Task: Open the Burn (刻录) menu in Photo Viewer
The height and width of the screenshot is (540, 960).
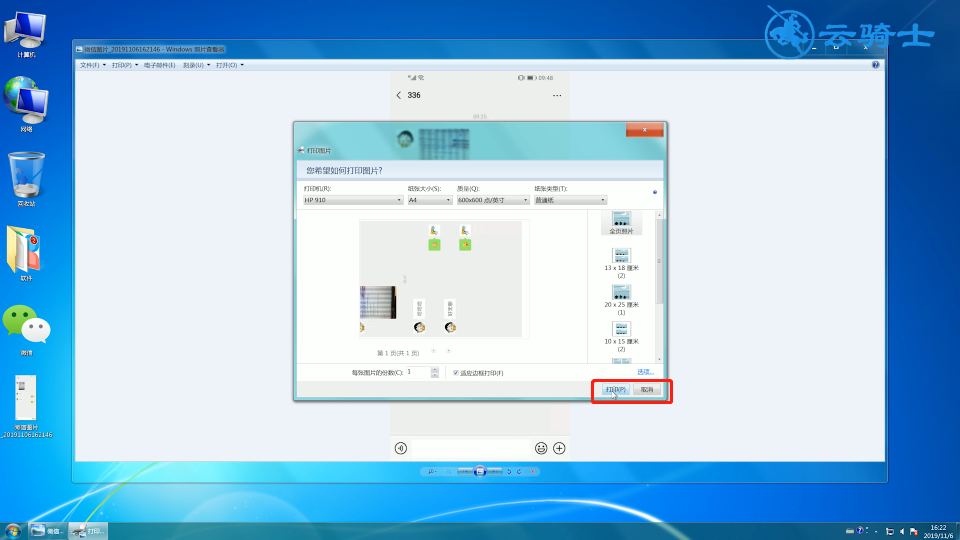Action: [196, 65]
